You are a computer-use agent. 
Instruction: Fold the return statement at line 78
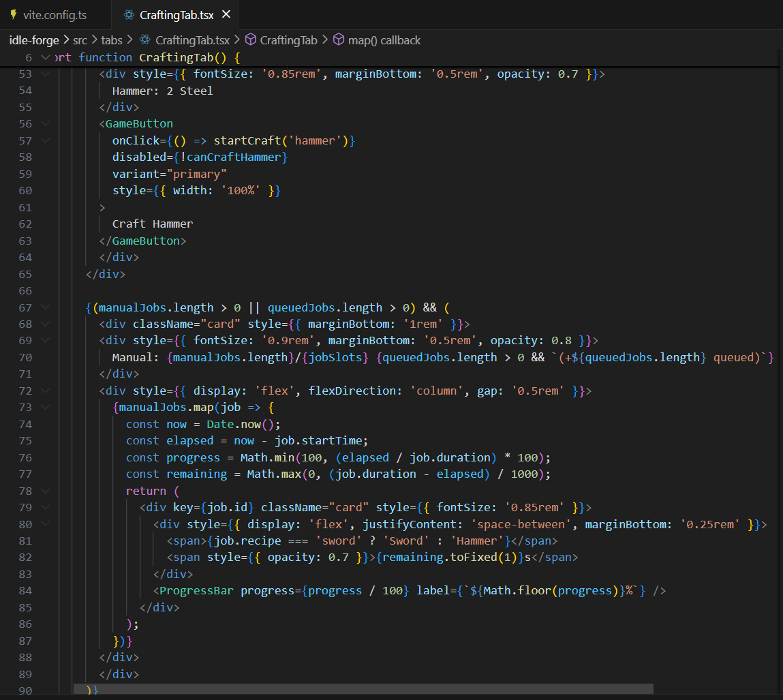click(46, 491)
